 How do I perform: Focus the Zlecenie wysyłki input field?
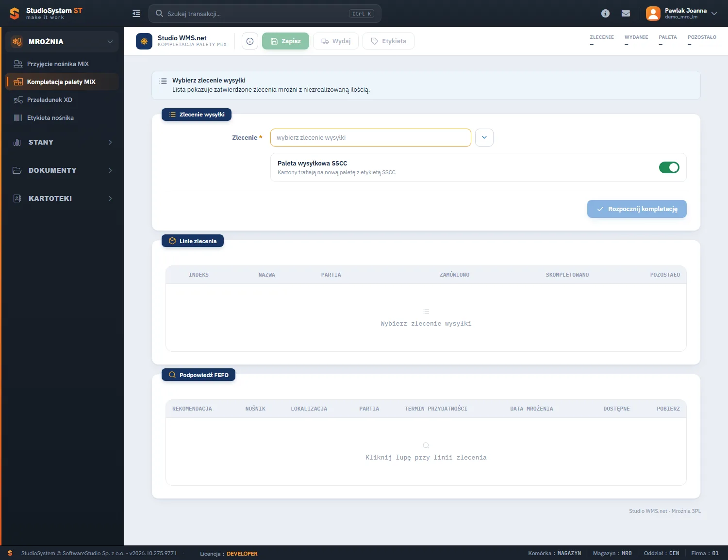371,137
